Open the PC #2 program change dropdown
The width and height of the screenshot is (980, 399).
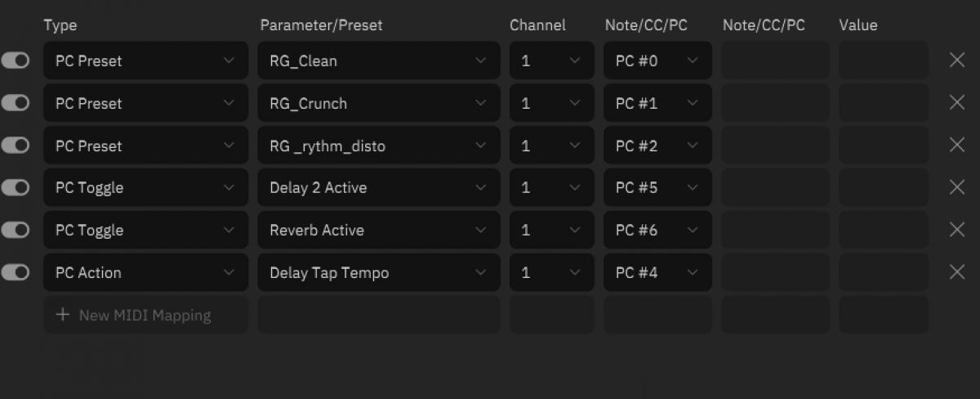click(x=657, y=146)
